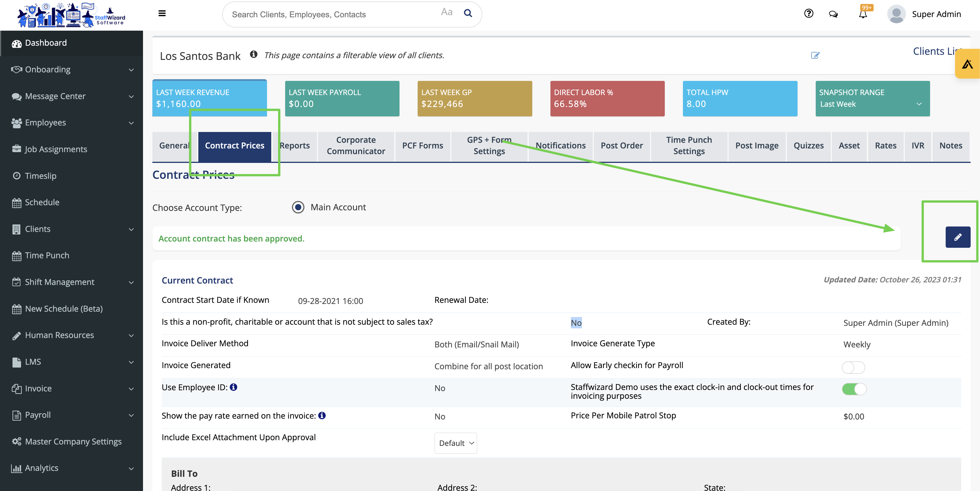Click edit icon beside Clients List

pyautogui.click(x=815, y=56)
